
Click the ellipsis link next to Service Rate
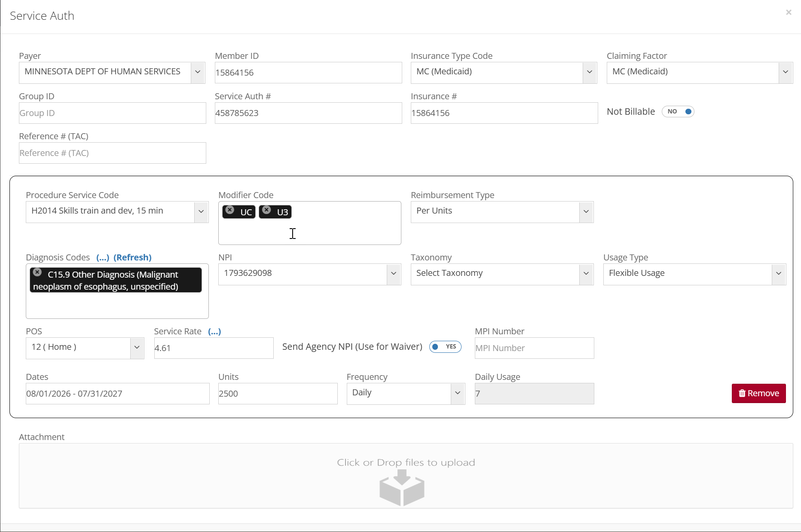click(x=214, y=331)
